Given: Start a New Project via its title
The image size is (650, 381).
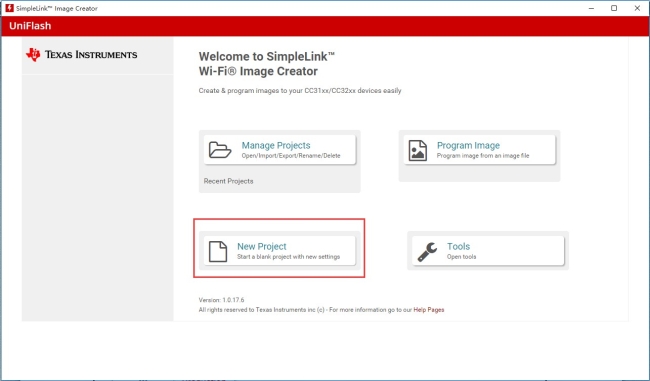Looking at the screenshot, I should (262, 246).
